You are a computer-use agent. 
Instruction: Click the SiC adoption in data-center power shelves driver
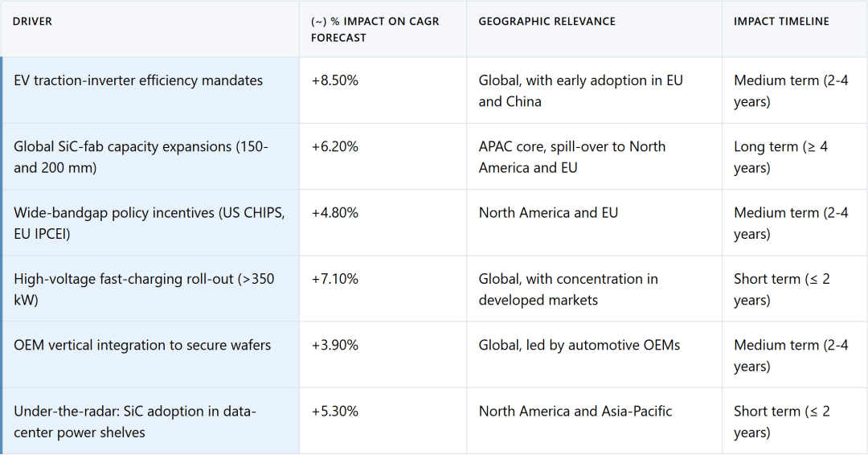(x=135, y=421)
